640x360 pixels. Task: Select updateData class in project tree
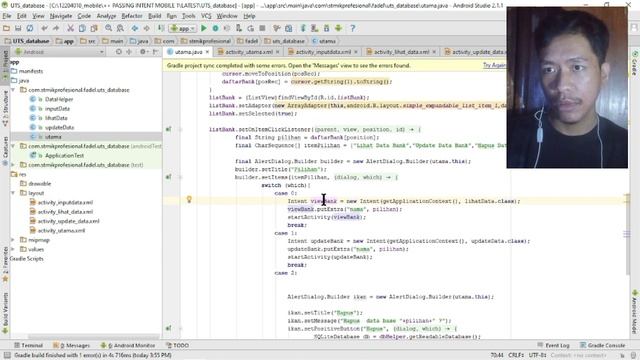click(59, 127)
